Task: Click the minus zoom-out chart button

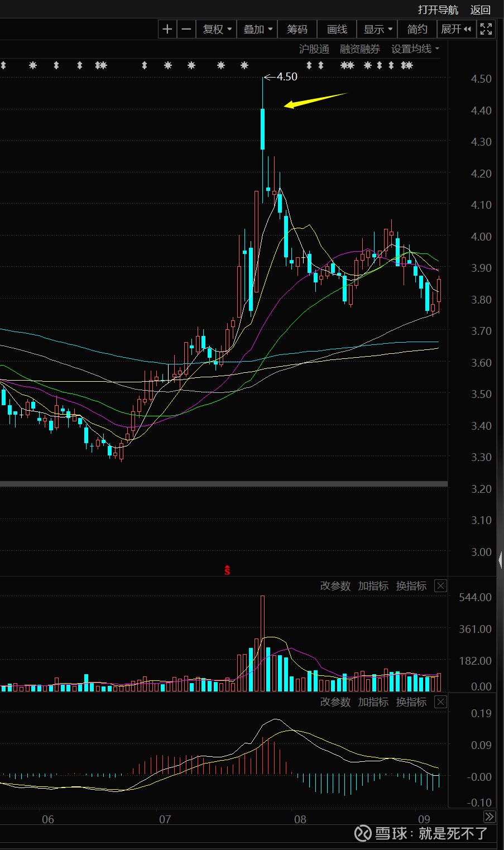Action: pos(186,29)
